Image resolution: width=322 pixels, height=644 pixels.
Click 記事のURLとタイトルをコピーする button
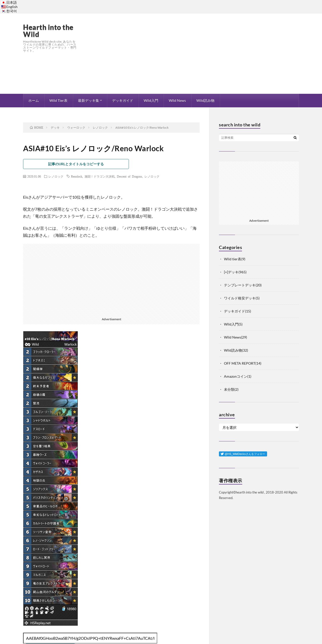click(x=76, y=164)
